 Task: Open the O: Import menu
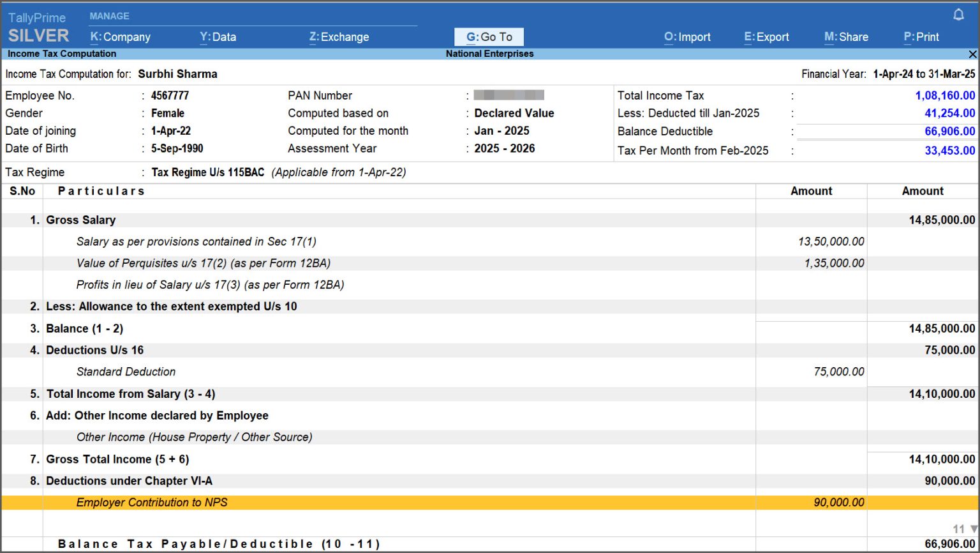tap(687, 36)
